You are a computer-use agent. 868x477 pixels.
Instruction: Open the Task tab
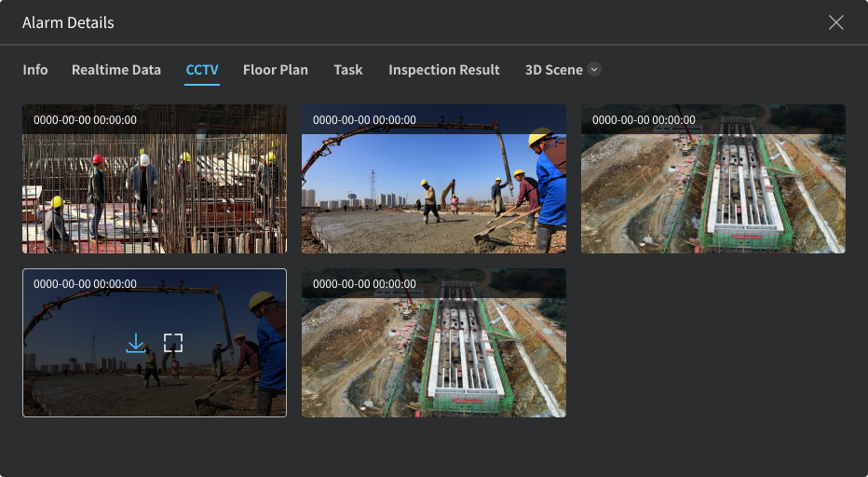(x=348, y=70)
